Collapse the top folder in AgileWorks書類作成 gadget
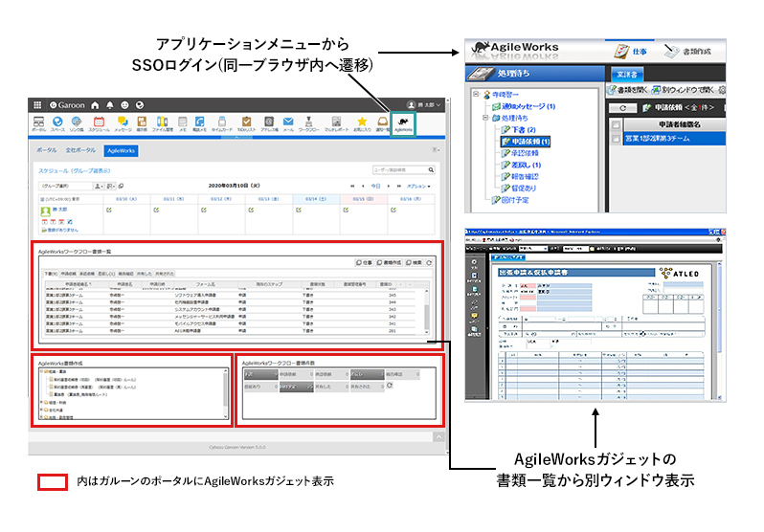Screen dimensions: 764x532 pos(41,371)
